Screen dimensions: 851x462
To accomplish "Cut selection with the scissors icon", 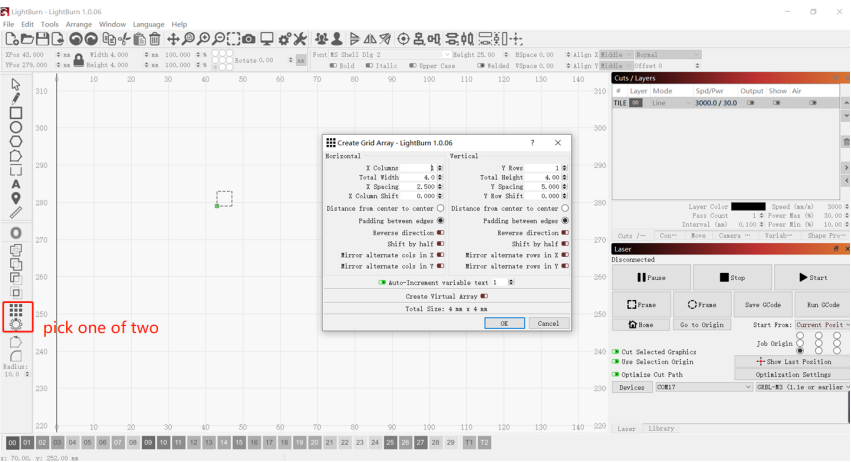I will (x=124, y=39).
